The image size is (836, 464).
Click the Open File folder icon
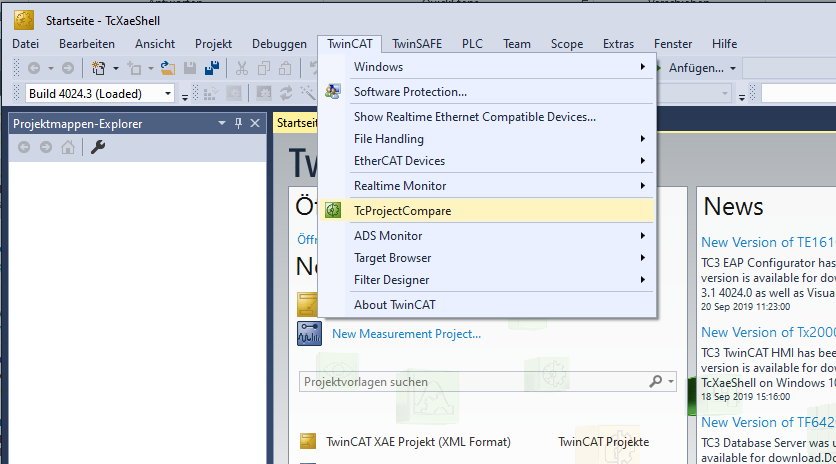pos(168,68)
